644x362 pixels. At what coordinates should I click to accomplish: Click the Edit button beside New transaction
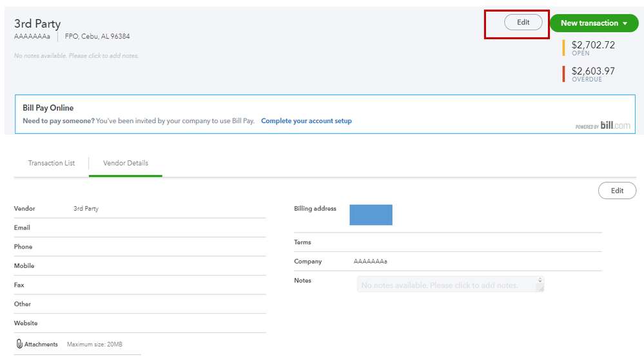point(523,23)
